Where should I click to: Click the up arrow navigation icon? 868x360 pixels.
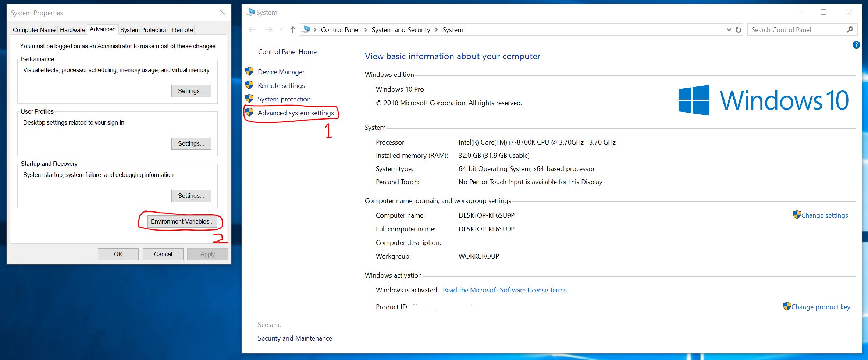coord(292,30)
